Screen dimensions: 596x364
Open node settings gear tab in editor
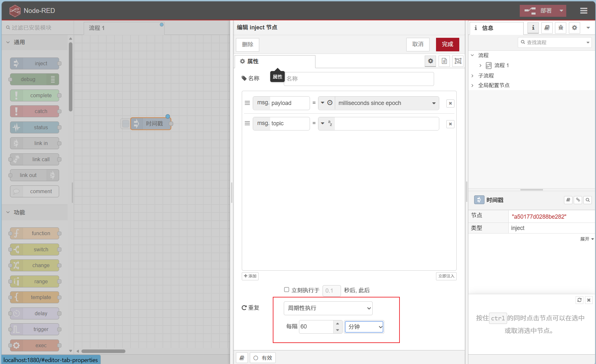(x=431, y=61)
